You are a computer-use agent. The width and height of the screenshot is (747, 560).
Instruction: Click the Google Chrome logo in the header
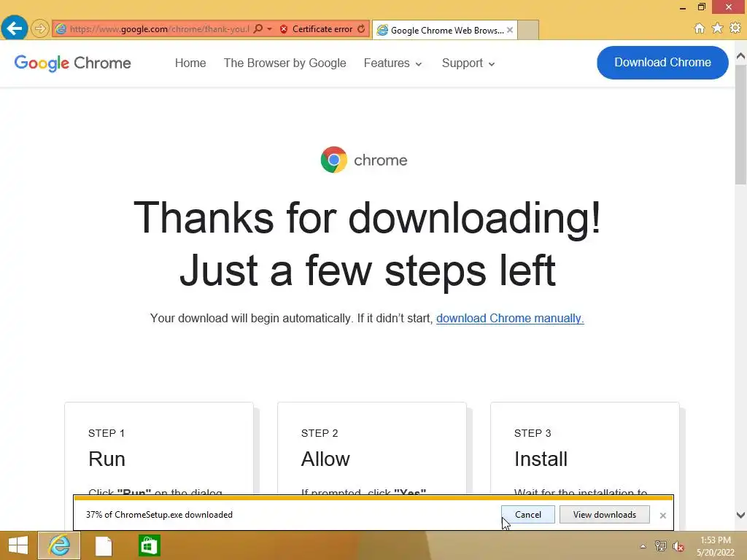click(72, 63)
